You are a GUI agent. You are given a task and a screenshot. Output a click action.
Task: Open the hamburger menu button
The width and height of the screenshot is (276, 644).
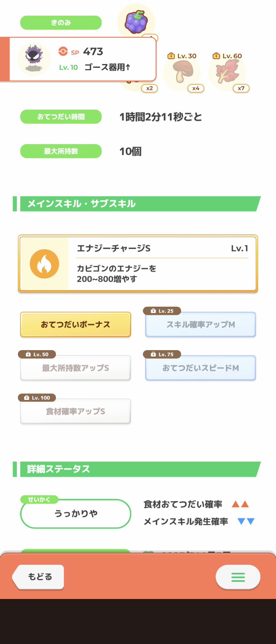(238, 577)
